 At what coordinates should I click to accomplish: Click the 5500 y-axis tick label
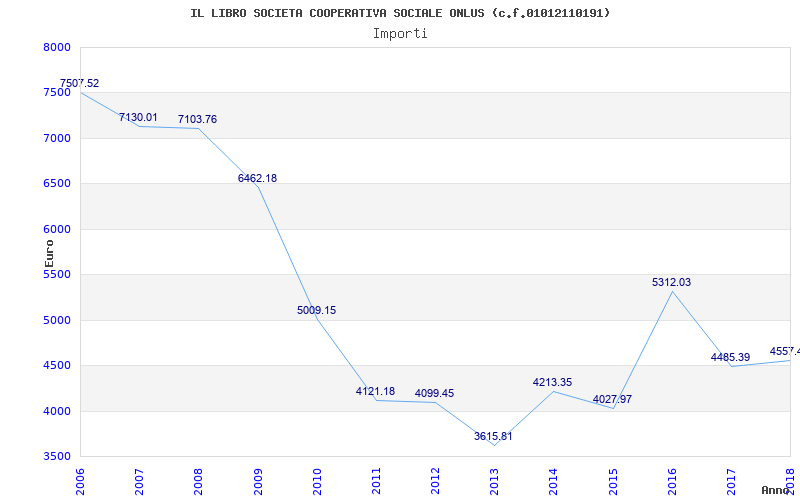pos(57,274)
